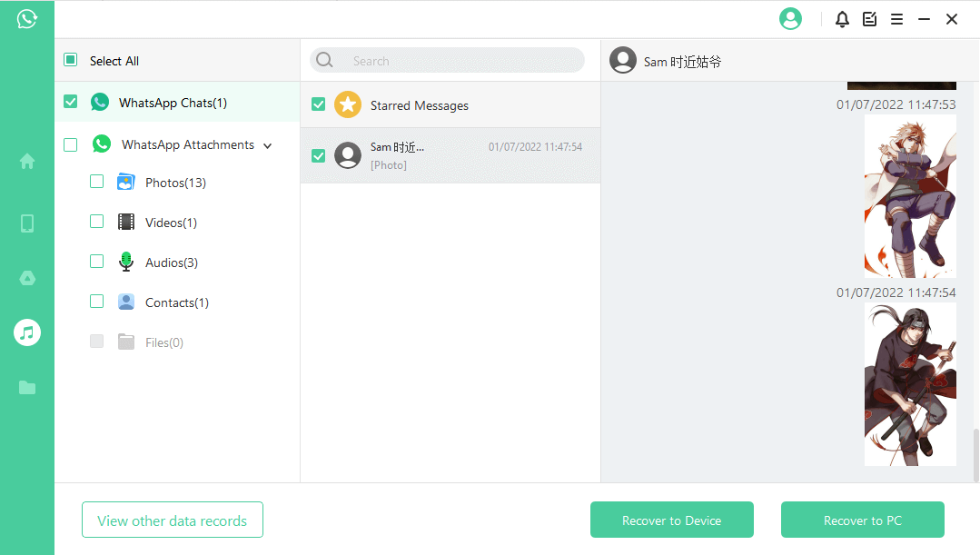Select the Starred Messages entry
Viewport: 980px width, 555px height.
tap(419, 105)
